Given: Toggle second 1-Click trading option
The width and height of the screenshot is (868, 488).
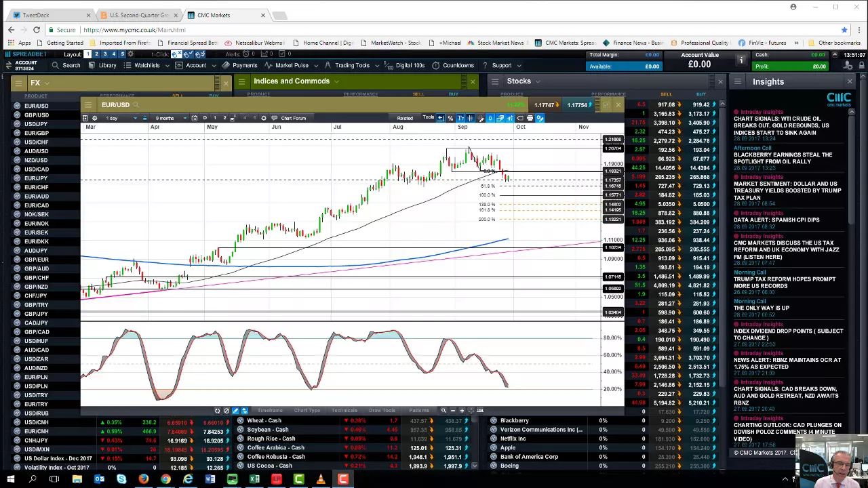Looking at the screenshot, I should tap(188, 54).
